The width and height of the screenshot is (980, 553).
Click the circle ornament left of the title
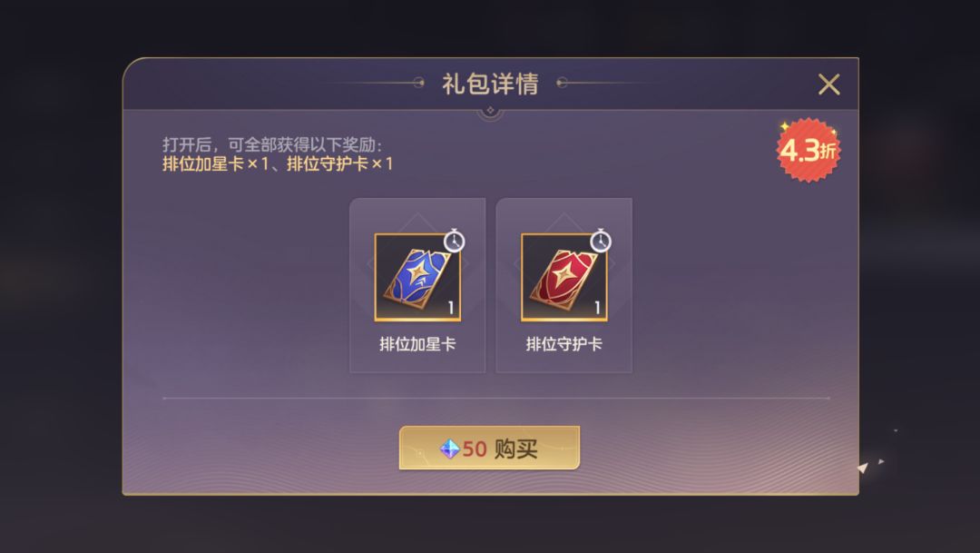tap(418, 83)
